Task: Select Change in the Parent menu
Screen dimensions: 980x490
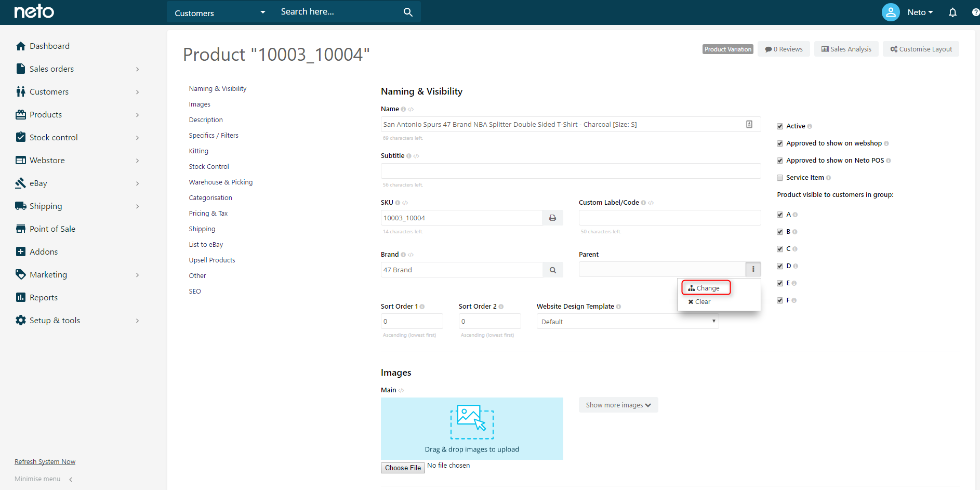Action: (x=706, y=288)
